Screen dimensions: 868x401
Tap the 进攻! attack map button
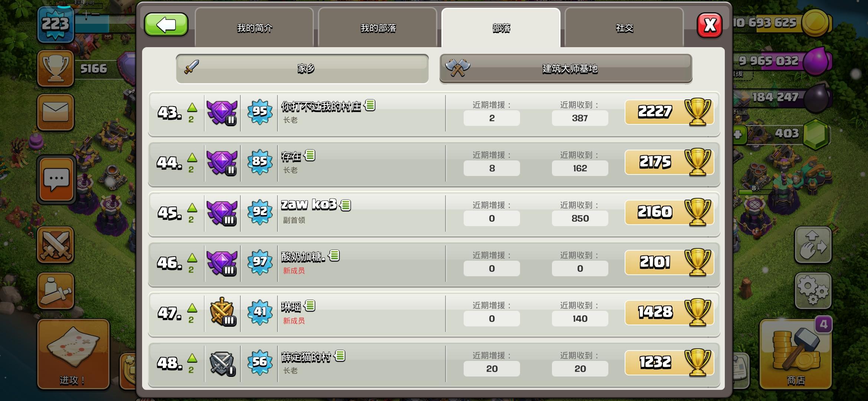(73, 354)
